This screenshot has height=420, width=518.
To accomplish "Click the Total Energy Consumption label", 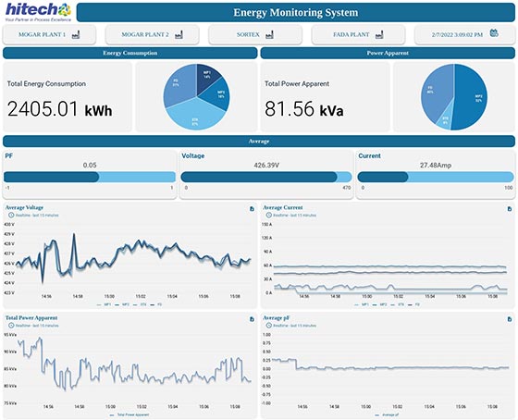I will (46, 84).
